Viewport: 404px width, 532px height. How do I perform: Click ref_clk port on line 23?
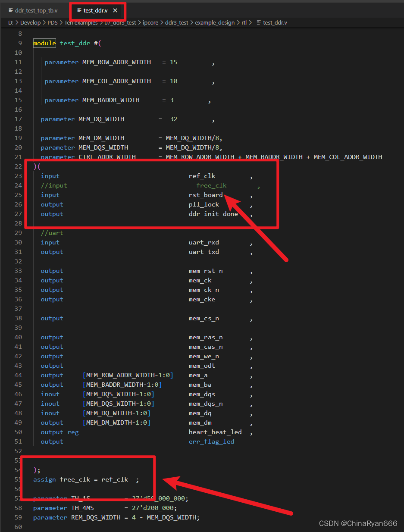[x=202, y=176]
